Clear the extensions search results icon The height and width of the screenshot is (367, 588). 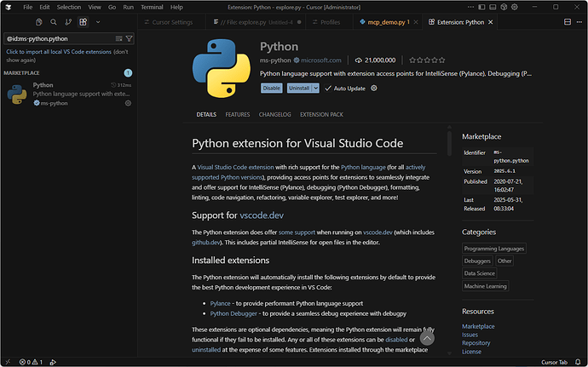[x=118, y=38]
